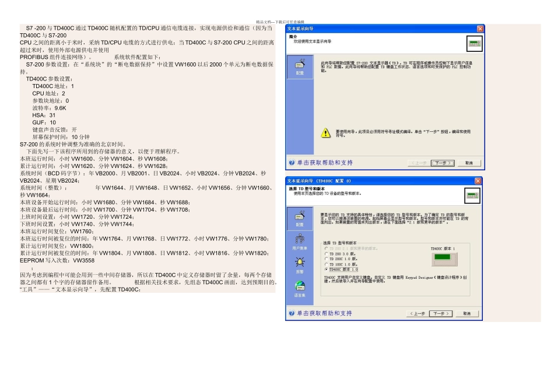
Task: Open the 语言集 language set section in the sidebar
Action: tap(300, 289)
